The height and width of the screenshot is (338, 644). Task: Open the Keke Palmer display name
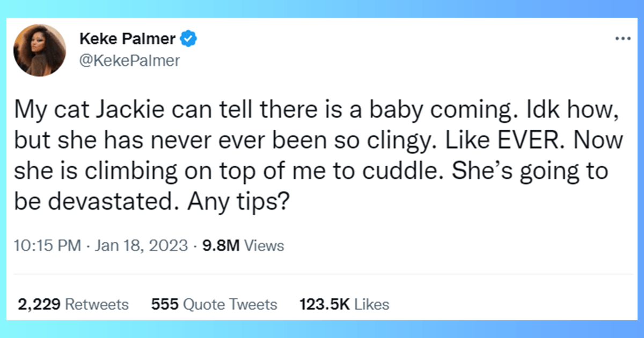[x=129, y=39]
